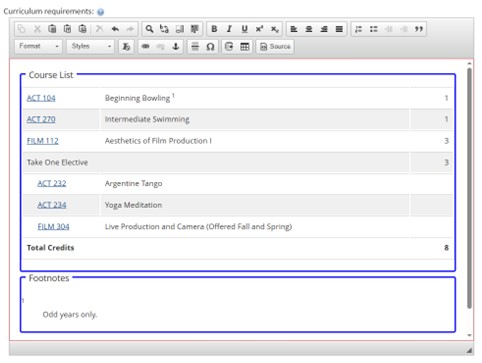482x363 pixels.
Task: Click the Beginning Bowling title cell
Action: click(x=254, y=98)
